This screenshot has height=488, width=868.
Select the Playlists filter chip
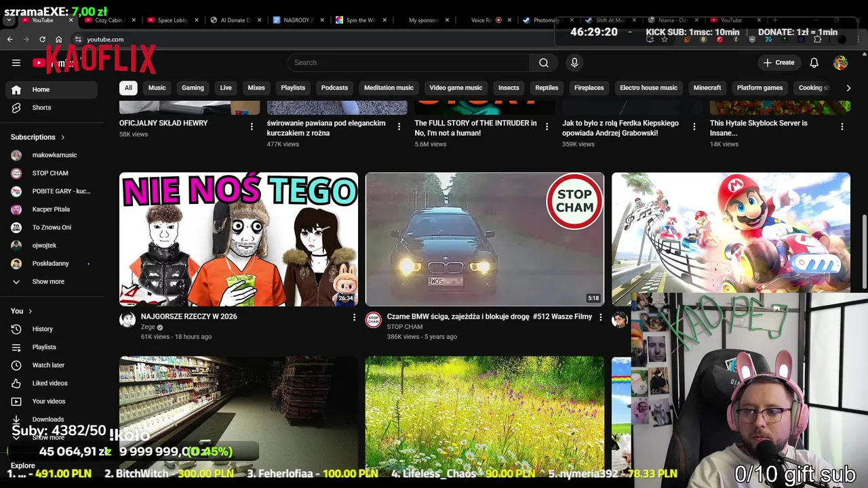click(x=293, y=87)
